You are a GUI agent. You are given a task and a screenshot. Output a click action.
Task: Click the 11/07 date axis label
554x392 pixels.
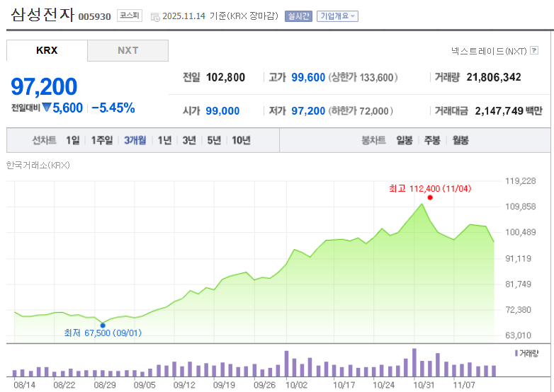(464, 385)
